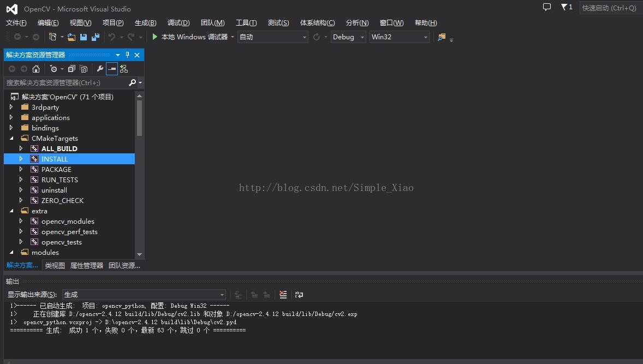Click the View Class Diagram icon
The height and width of the screenshot is (364, 643).
(x=124, y=69)
